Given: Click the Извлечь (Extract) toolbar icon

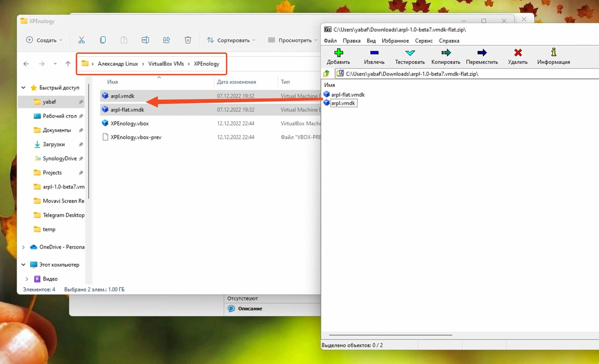Looking at the screenshot, I should tap(374, 53).
